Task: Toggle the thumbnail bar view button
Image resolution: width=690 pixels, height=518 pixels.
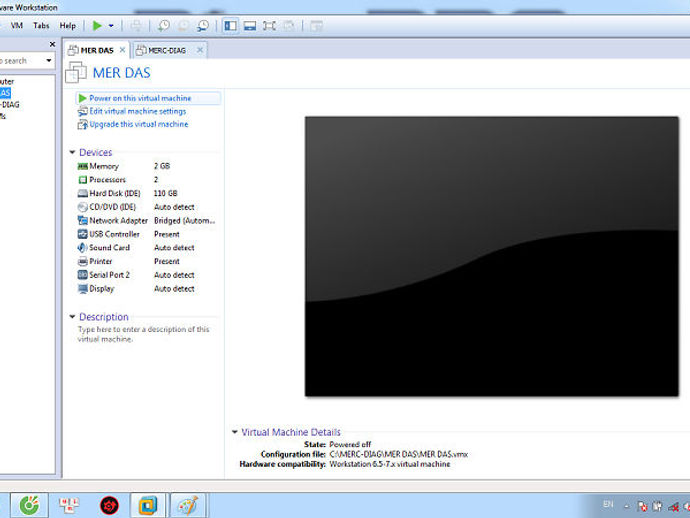Action: pos(250,26)
